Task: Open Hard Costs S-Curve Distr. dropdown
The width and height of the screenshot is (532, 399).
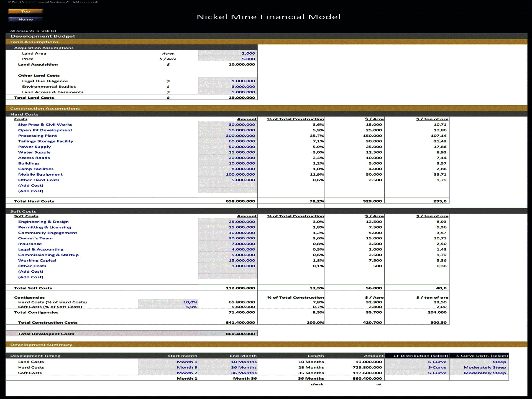Action: pos(479,367)
